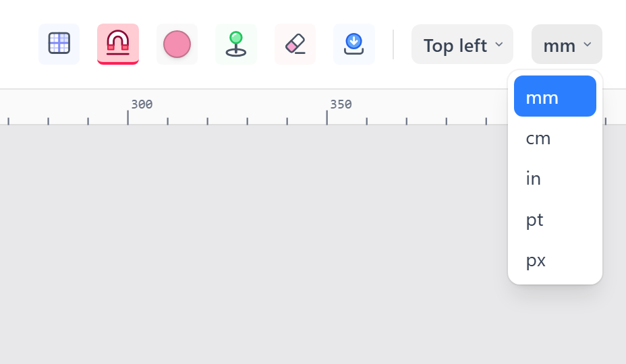Image resolution: width=626 pixels, height=364 pixels.
Task: Activate the eraser tool
Action: (295, 44)
